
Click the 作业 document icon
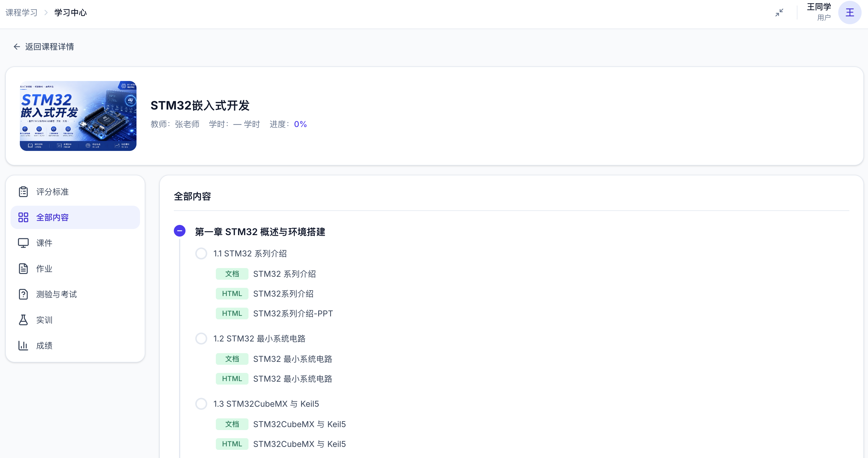tap(23, 269)
